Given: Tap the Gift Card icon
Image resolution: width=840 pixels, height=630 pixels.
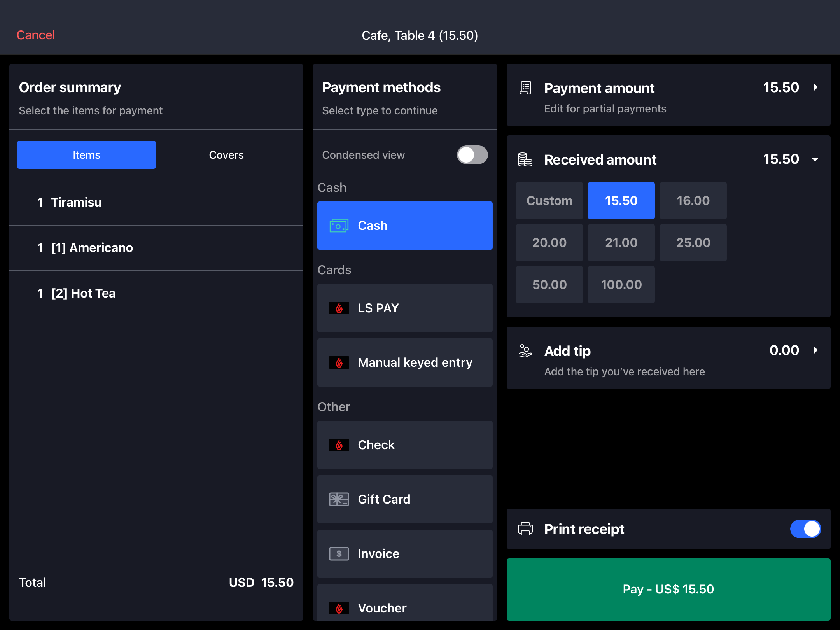Looking at the screenshot, I should tap(339, 499).
